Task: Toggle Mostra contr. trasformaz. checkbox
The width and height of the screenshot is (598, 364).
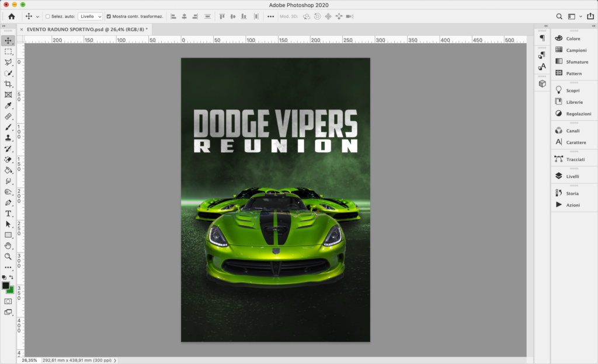Action: coord(109,16)
